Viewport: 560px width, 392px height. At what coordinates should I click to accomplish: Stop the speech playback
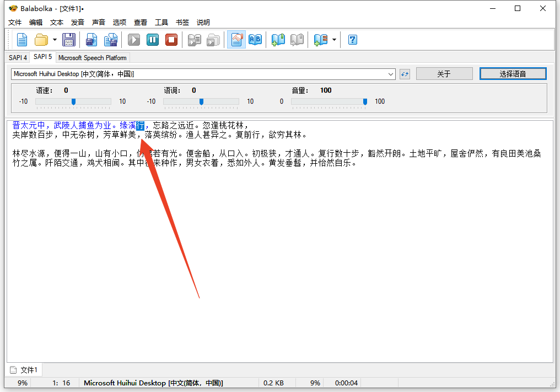tap(171, 40)
